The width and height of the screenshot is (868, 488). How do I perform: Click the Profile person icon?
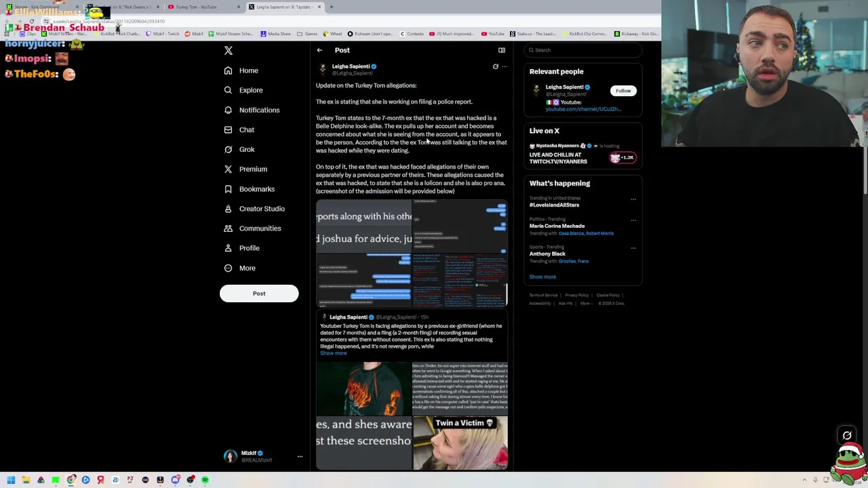[x=229, y=248]
